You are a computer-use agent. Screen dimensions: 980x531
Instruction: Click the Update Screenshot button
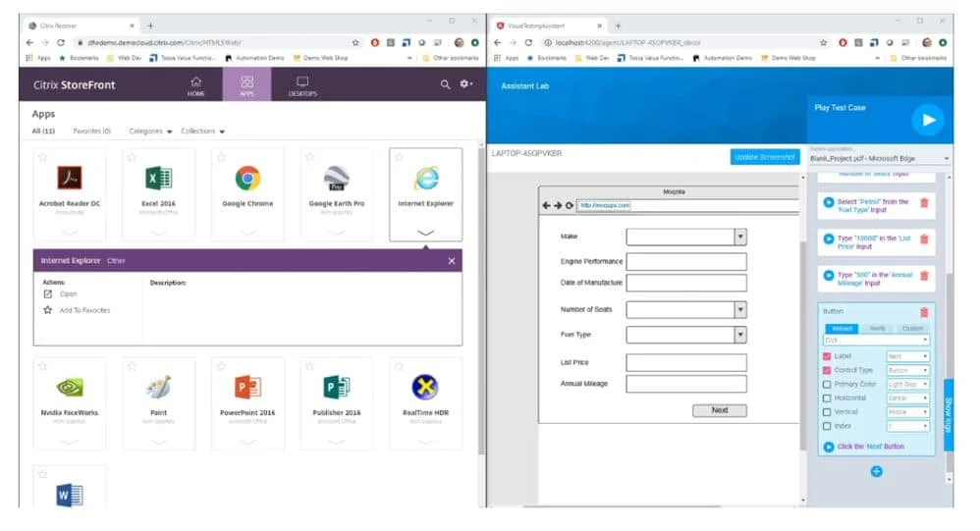pos(764,157)
